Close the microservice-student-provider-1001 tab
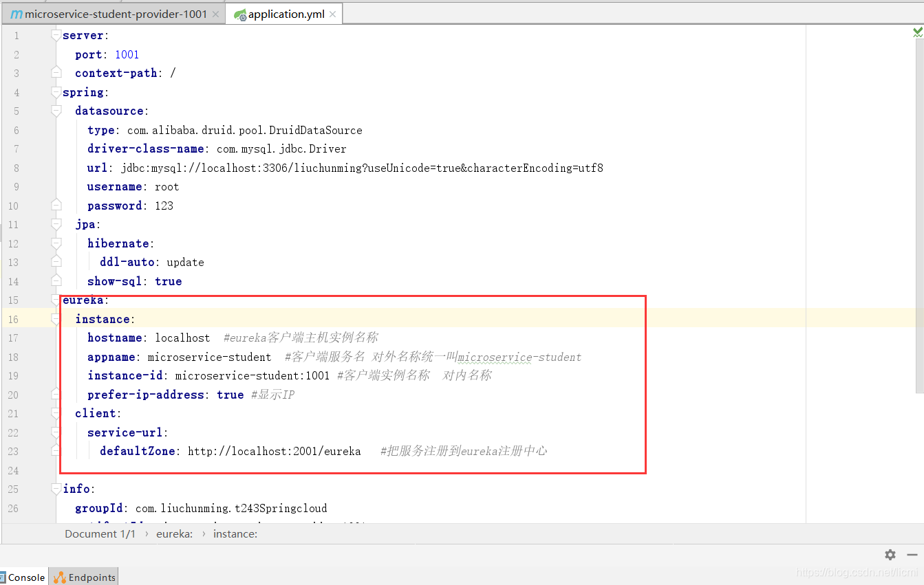Screen dimensions: 924x585 click(x=215, y=14)
